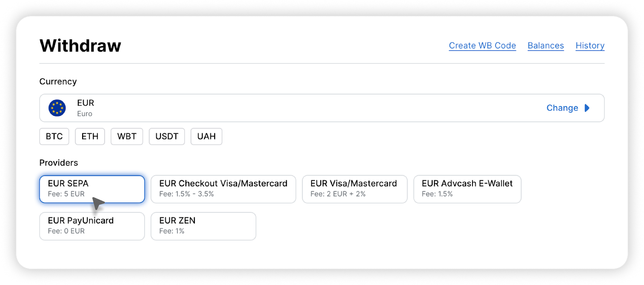
Task: Click the Withdraw page heading
Action: tap(80, 45)
